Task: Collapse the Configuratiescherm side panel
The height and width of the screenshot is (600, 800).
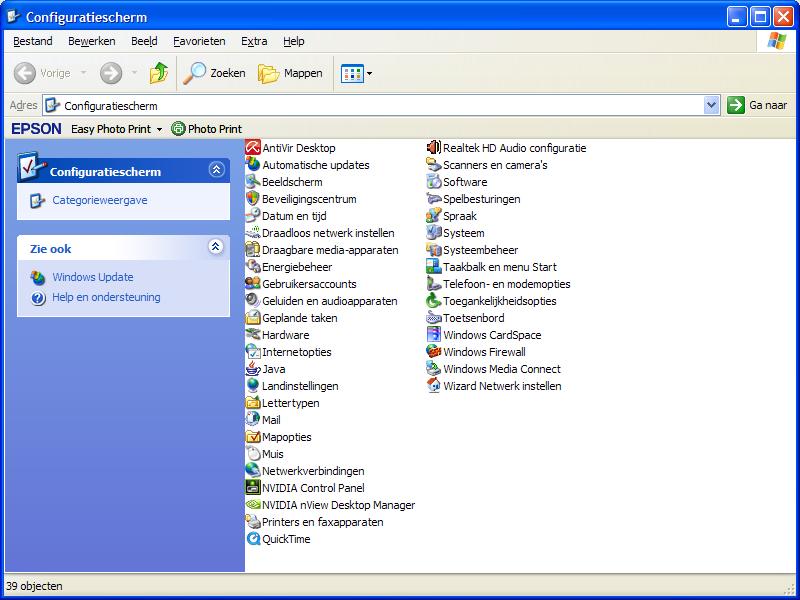Action: pos(216,169)
